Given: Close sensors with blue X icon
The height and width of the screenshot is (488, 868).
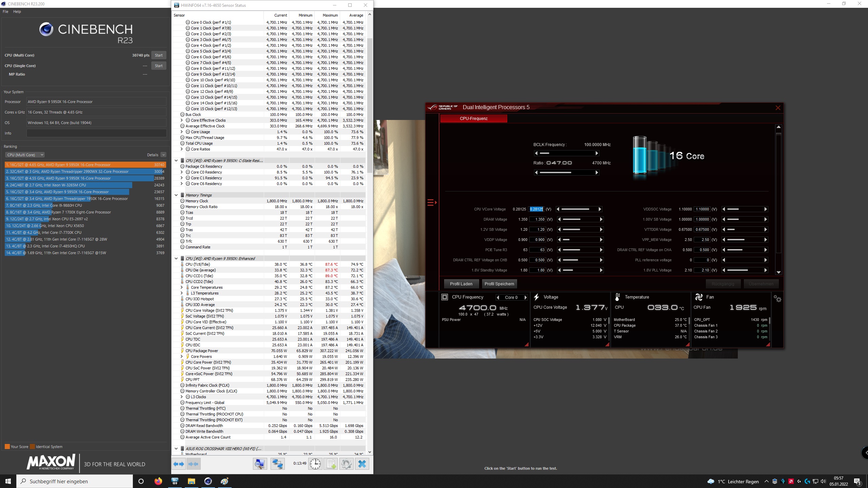Looking at the screenshot, I should [362, 464].
